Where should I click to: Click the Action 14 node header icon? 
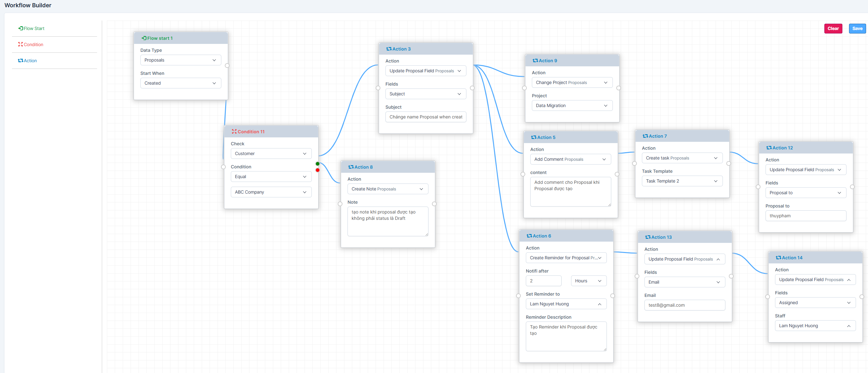[x=779, y=257]
